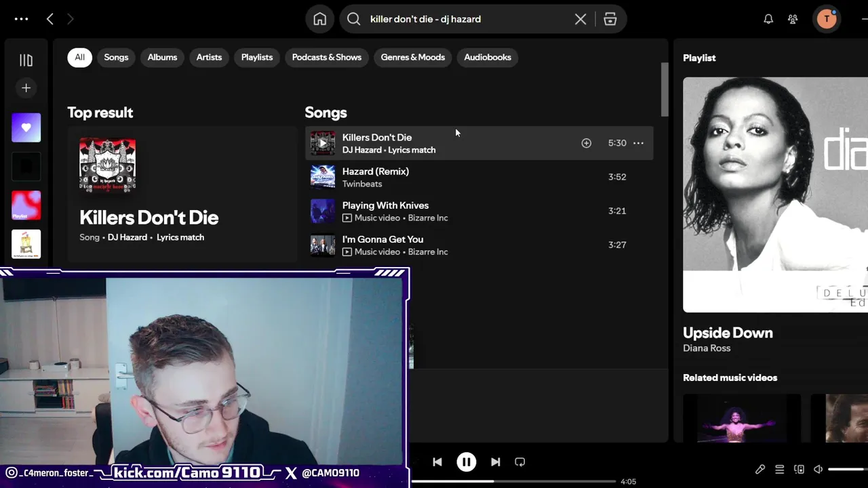The height and width of the screenshot is (488, 868).
Task: Clear the search query with X
Action: (580, 19)
